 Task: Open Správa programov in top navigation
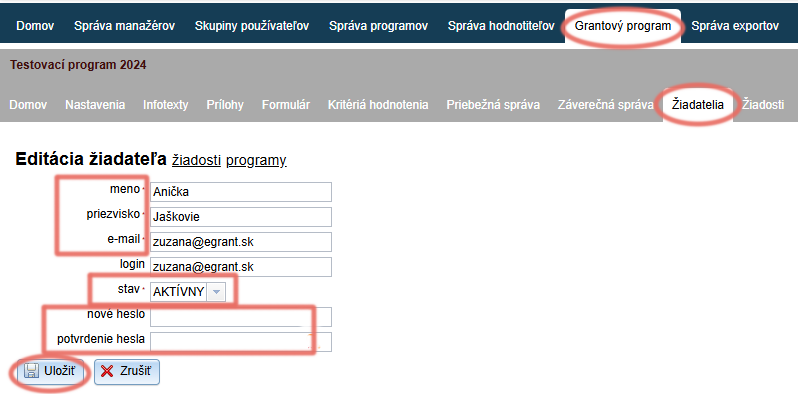(378, 26)
